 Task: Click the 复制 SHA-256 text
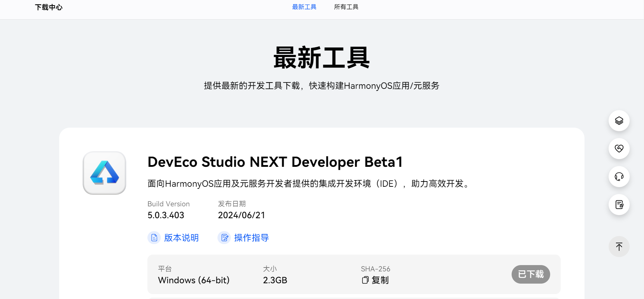coord(380,280)
